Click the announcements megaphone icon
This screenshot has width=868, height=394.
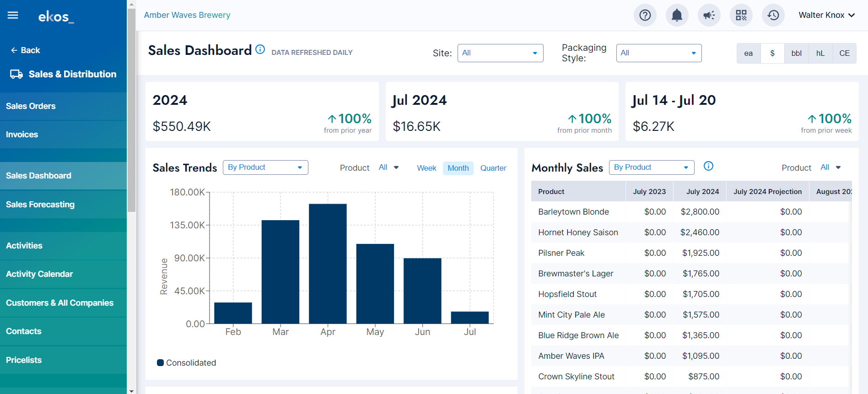[x=709, y=15]
